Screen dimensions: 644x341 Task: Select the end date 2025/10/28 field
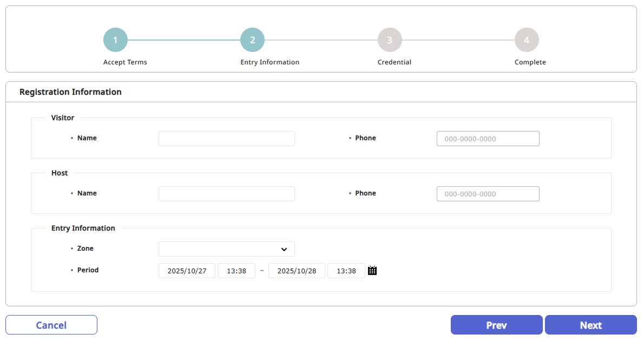[x=297, y=271]
